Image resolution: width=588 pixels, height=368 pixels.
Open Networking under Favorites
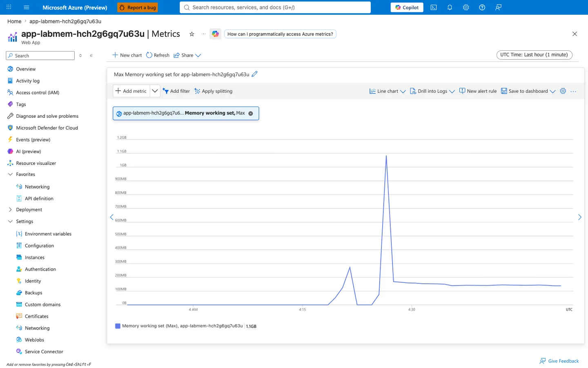[37, 187]
